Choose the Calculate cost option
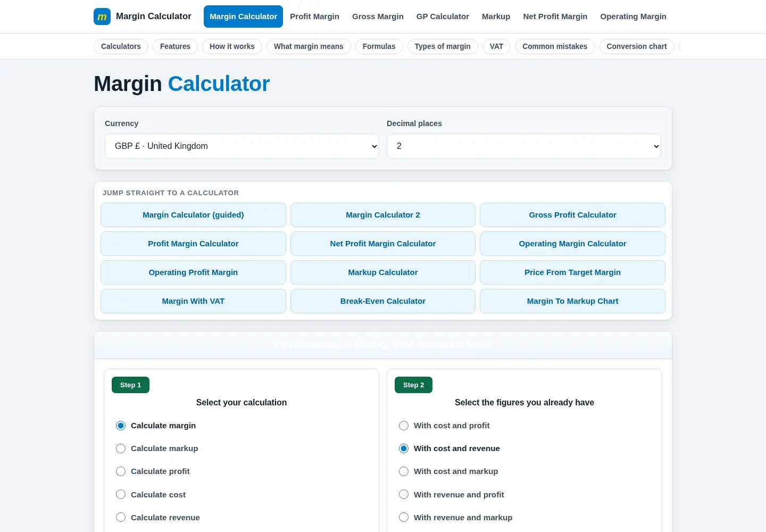766x532 pixels. [x=121, y=495]
